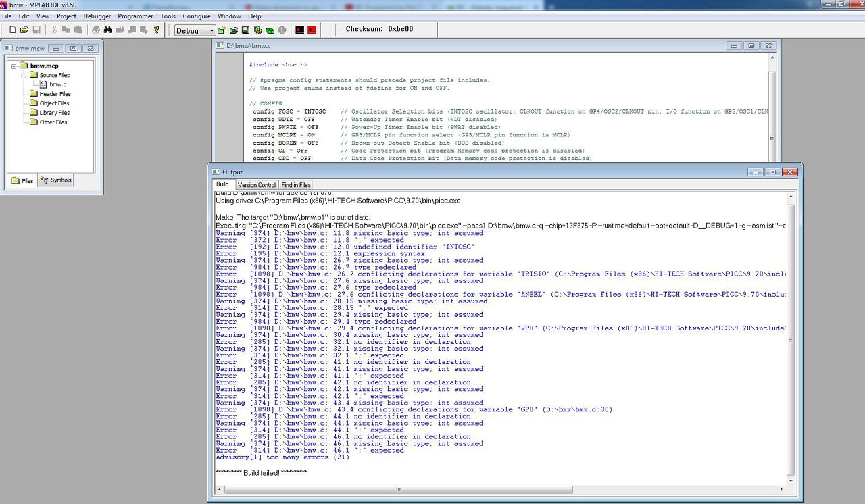Viewport: 865px width, 504px height.
Task: Click the New File toolbar icon
Action: click(14, 30)
